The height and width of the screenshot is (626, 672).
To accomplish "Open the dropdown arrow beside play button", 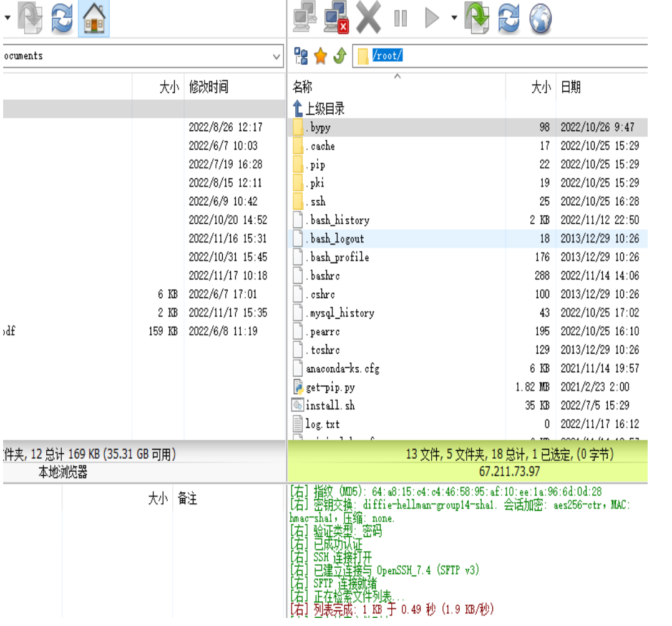I will pyautogui.click(x=454, y=19).
